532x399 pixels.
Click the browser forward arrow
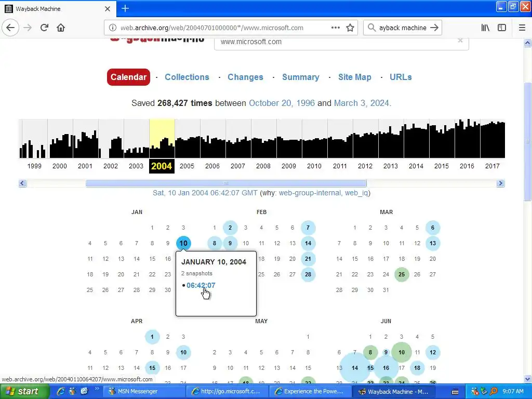pos(28,28)
